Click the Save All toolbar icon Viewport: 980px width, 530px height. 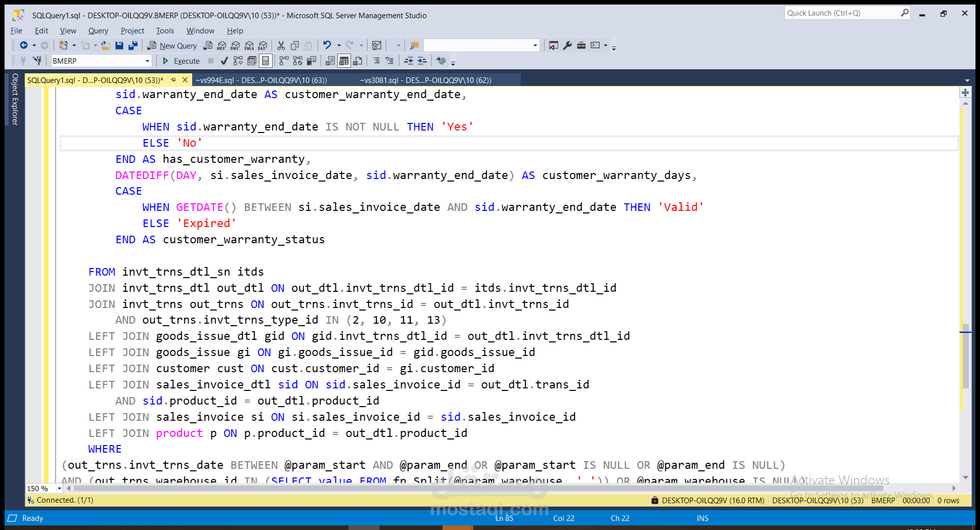pos(133,46)
